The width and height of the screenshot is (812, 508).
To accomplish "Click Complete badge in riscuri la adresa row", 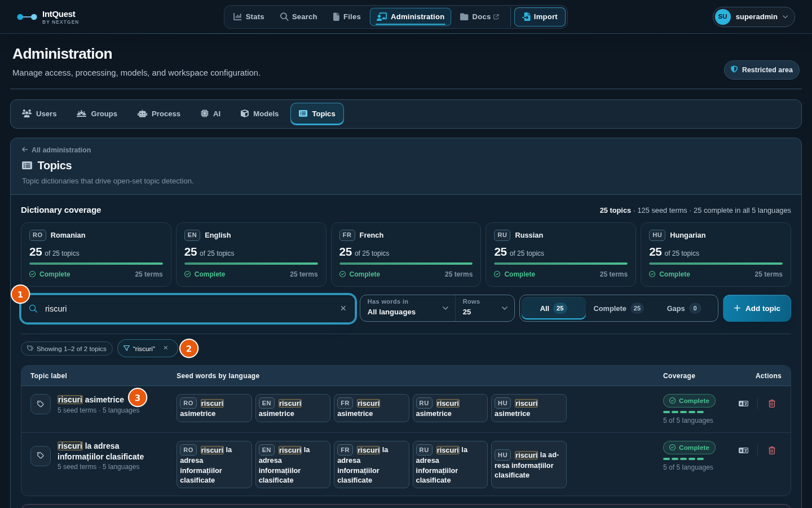I will 689,448.
